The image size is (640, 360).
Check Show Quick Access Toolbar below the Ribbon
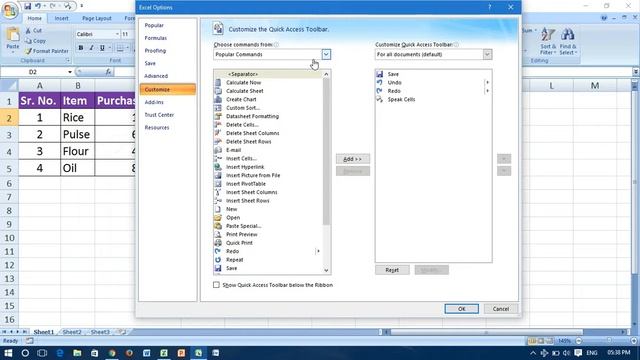coord(216,285)
